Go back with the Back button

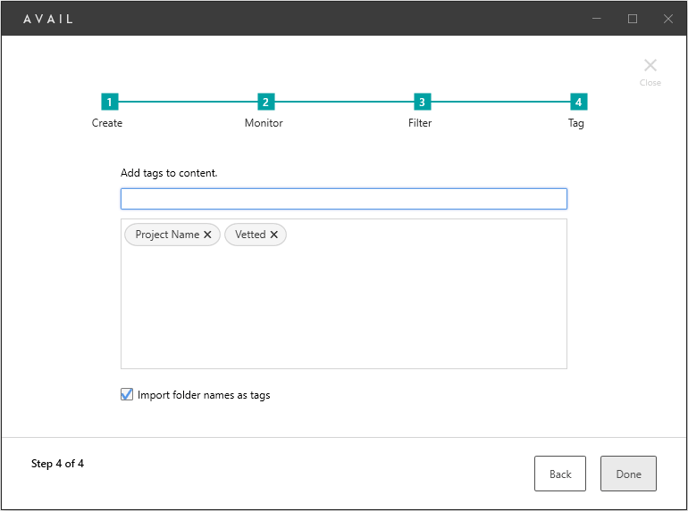click(559, 473)
